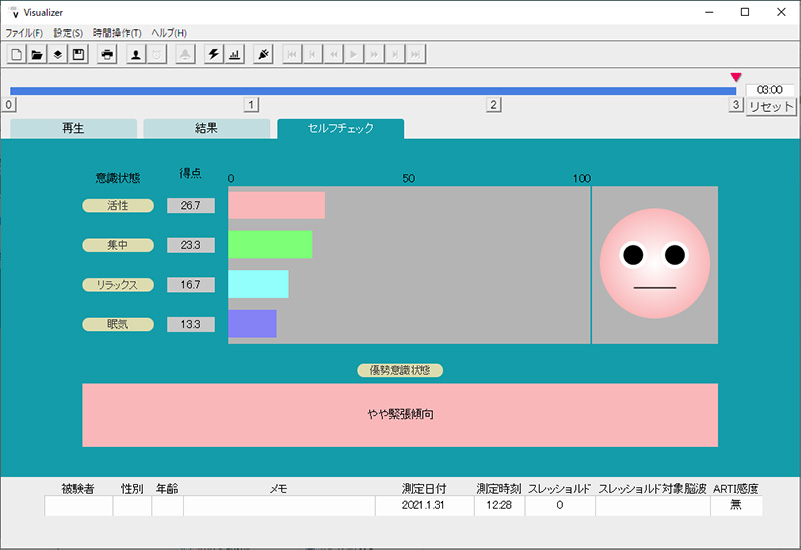Click the empty メモ field
This screenshot has width=801, height=550.
(x=279, y=506)
